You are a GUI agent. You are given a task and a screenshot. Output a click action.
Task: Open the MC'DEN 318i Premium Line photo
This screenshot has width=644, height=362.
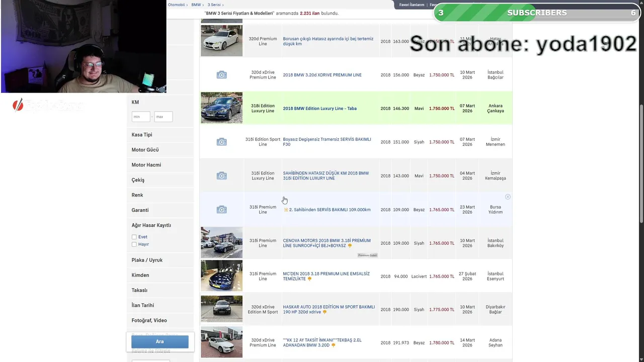221,276
